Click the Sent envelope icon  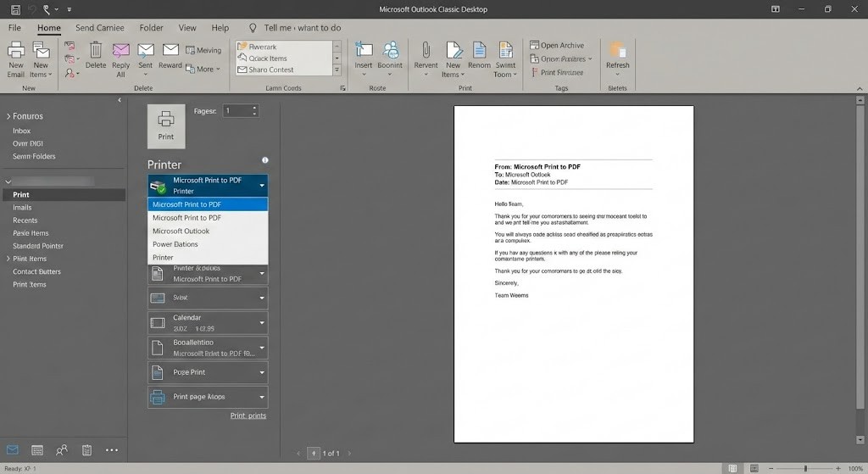click(146, 50)
